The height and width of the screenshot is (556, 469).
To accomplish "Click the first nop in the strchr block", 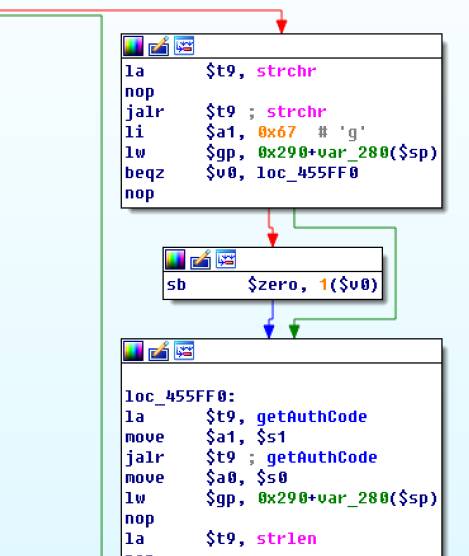I will click(x=140, y=92).
